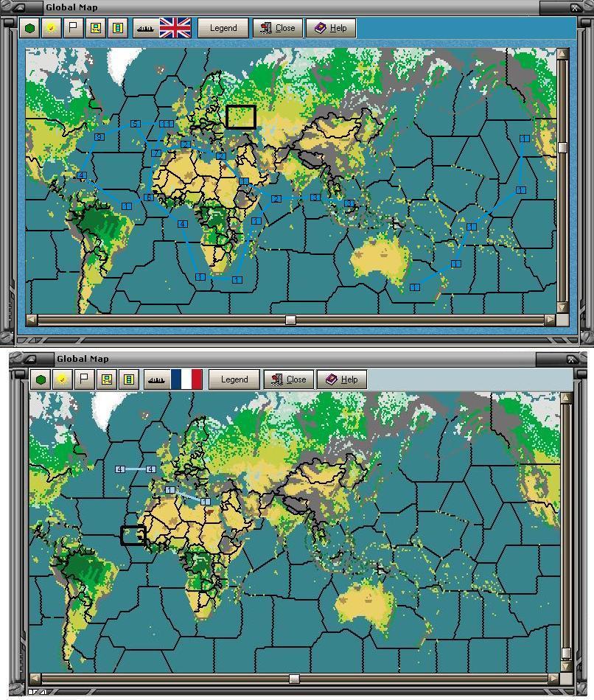Click Caribbean route marker 4 in British map
594x700 pixels.
[x=81, y=175]
